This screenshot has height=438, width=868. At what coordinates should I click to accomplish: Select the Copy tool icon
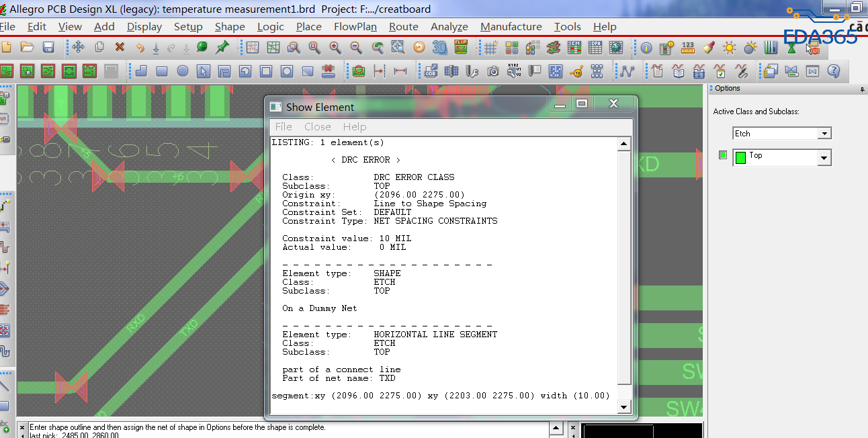point(99,48)
